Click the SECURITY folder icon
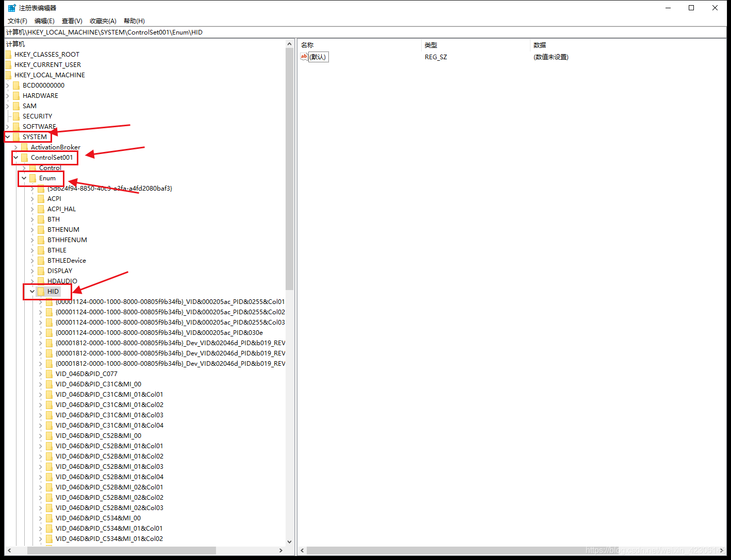The image size is (731, 560). [16, 116]
